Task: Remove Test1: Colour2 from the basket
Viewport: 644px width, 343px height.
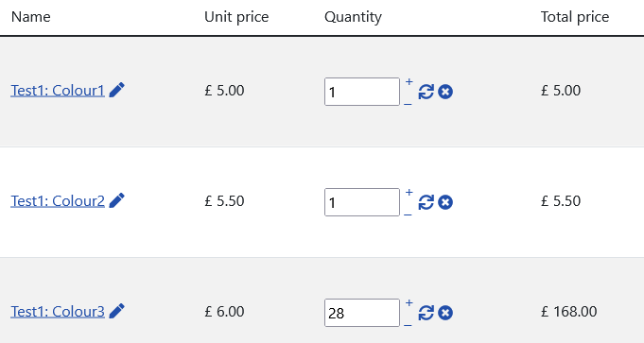Action: 445,202
